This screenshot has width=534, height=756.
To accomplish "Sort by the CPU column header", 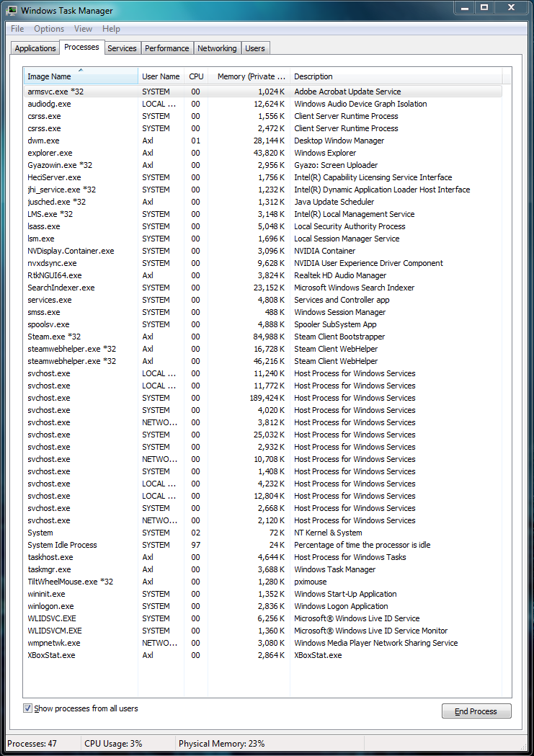I will click(x=196, y=76).
